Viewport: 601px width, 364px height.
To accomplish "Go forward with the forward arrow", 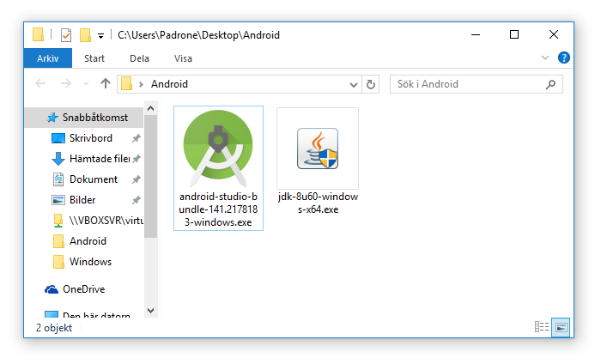I will [x=66, y=83].
